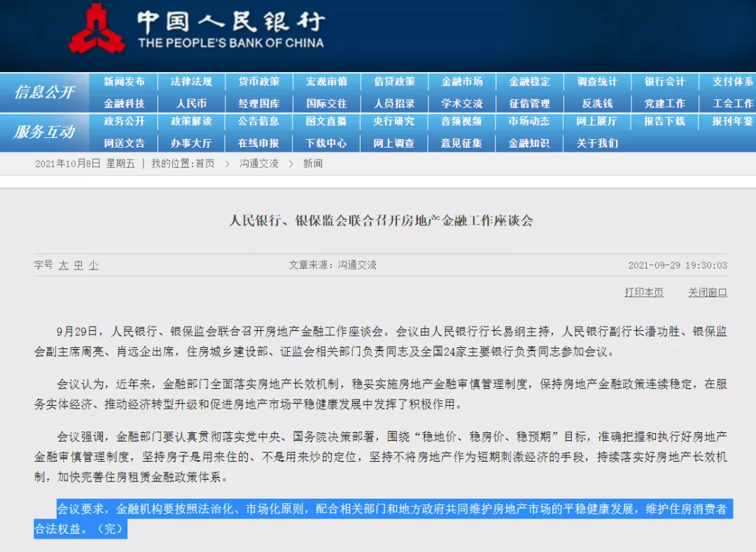Open 人员招录 page
Image resolution: width=756 pixels, height=552 pixels.
click(x=394, y=104)
